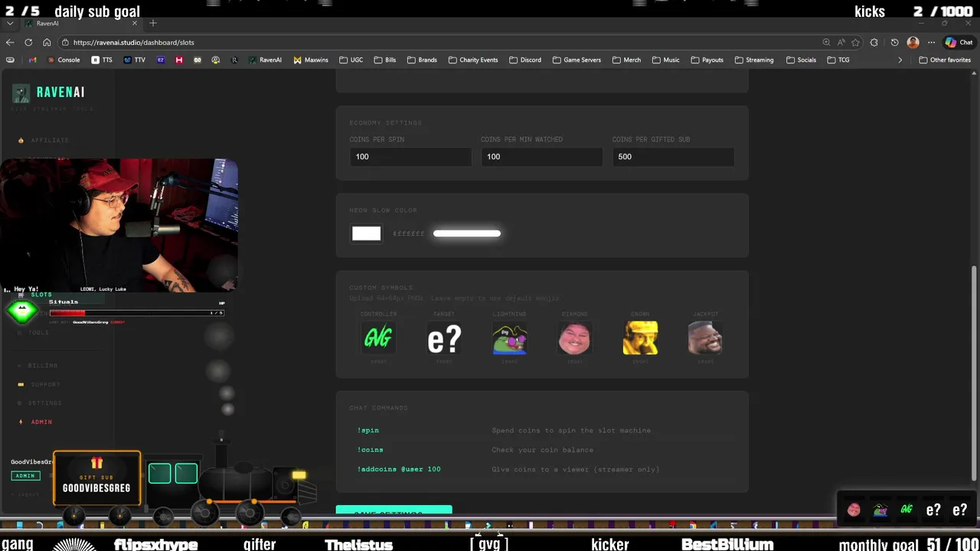Open the TTS bookmark
This screenshot has width=980, height=551.
(x=102, y=60)
